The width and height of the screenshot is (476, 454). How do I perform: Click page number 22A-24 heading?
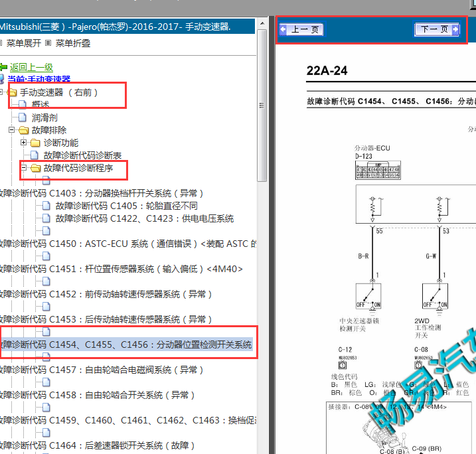point(327,71)
